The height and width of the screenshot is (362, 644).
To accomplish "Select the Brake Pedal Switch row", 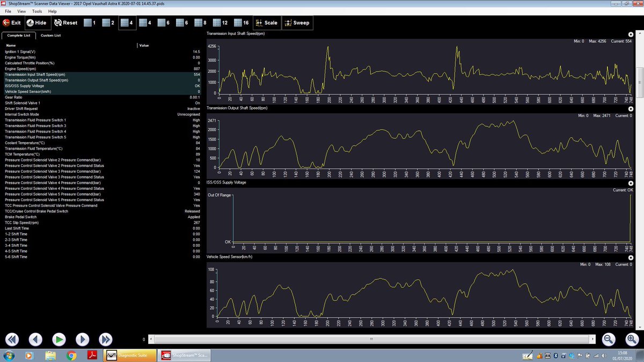I will pos(102,217).
